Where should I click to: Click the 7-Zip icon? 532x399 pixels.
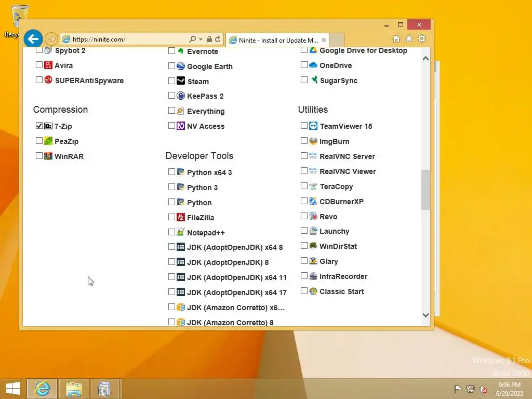pos(48,126)
